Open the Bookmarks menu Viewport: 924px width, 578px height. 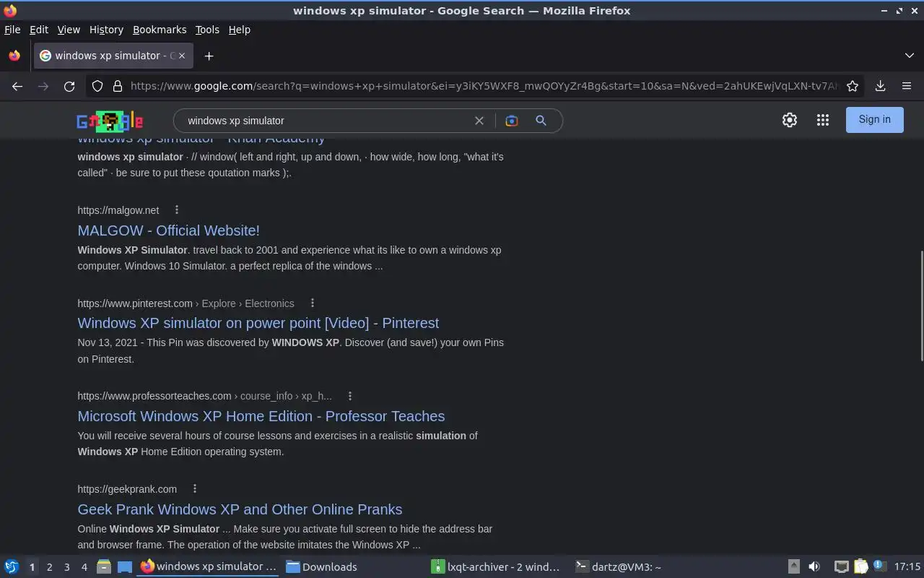click(x=160, y=30)
